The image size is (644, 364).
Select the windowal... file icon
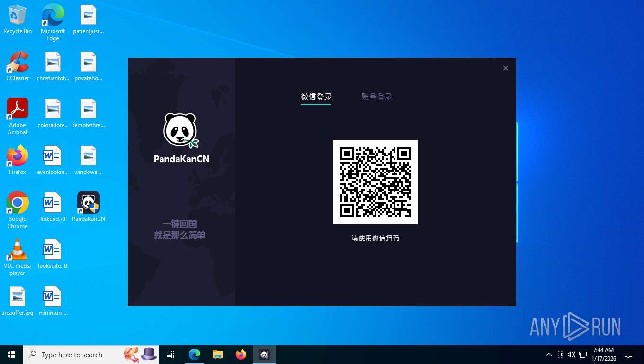(x=89, y=160)
